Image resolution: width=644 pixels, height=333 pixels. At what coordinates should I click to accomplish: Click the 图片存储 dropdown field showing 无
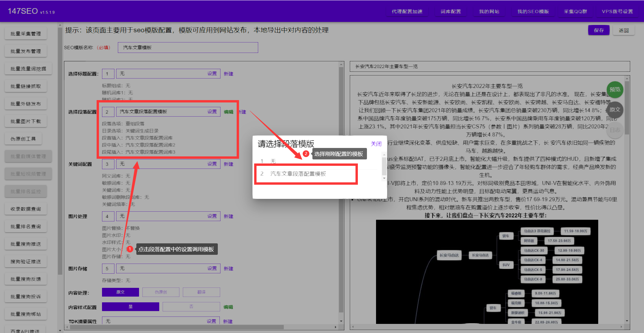168,268
